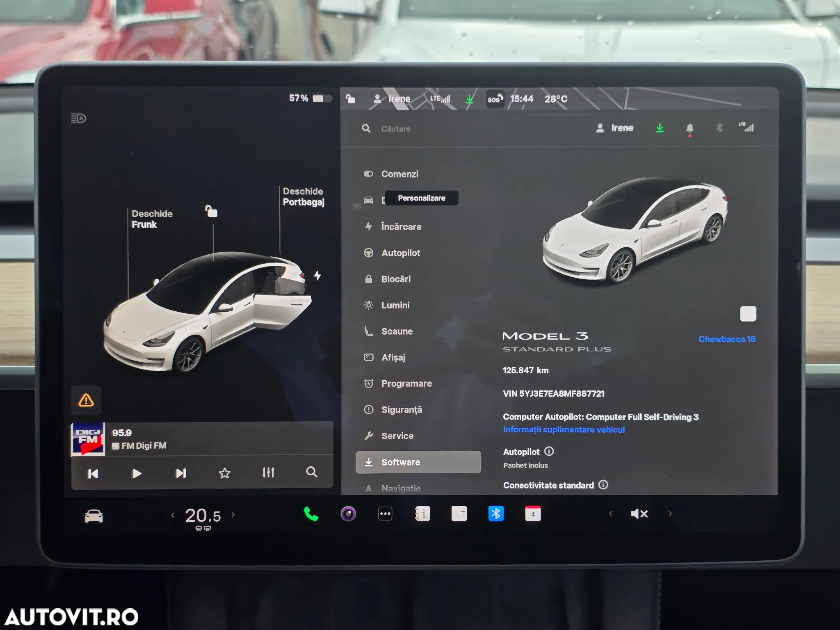Image resolution: width=840 pixels, height=630 pixels.
Task: Select the Software menu item
Action: click(x=418, y=462)
